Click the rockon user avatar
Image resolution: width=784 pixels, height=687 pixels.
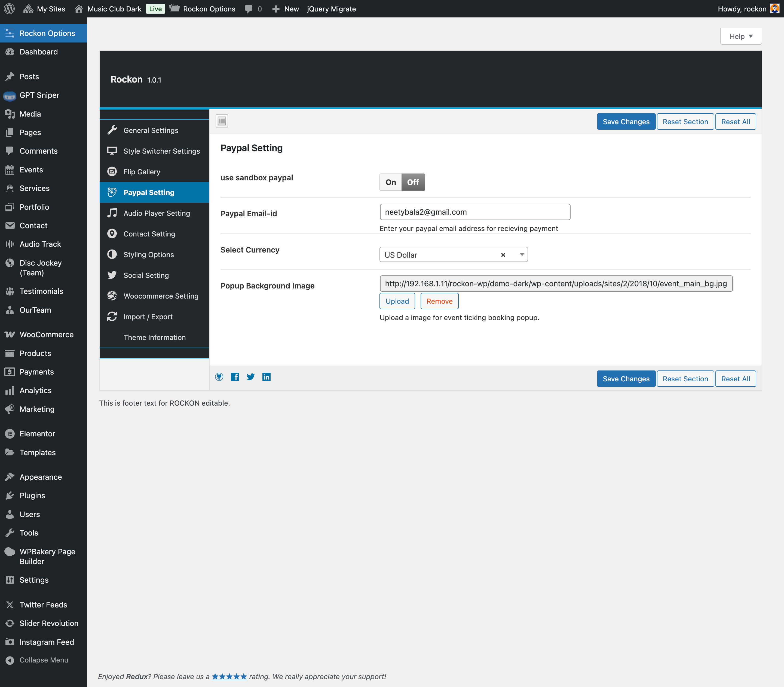(775, 8)
